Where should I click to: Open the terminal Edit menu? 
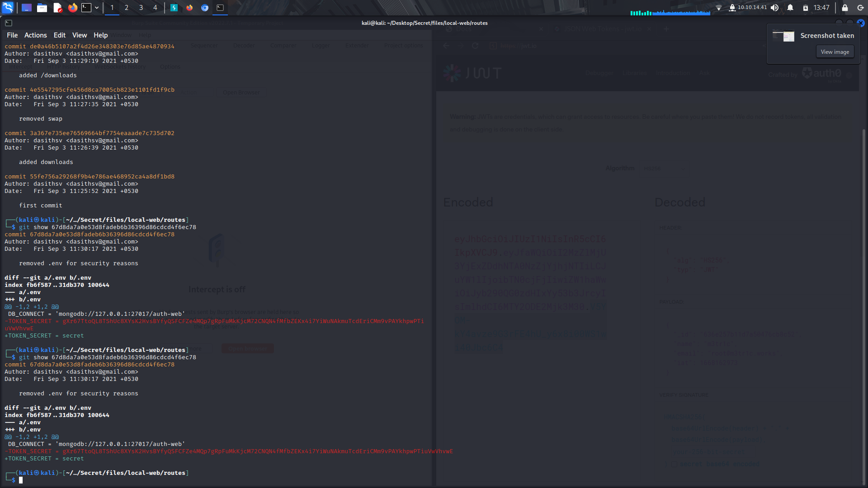tap(59, 35)
